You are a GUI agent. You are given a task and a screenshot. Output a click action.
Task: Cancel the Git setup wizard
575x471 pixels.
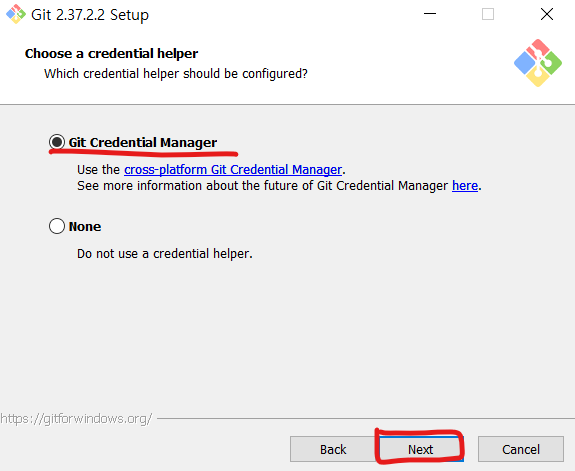[521, 449]
